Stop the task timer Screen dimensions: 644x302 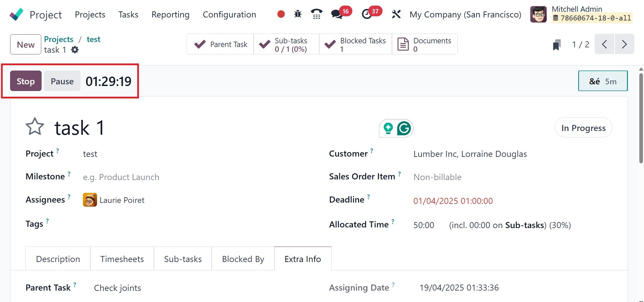tap(26, 81)
